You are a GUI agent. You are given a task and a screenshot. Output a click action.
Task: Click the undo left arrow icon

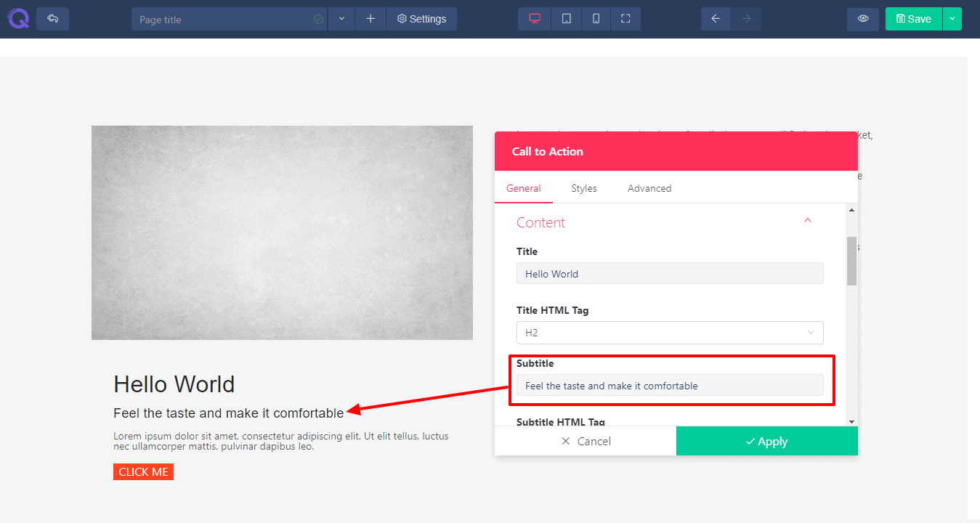click(716, 19)
